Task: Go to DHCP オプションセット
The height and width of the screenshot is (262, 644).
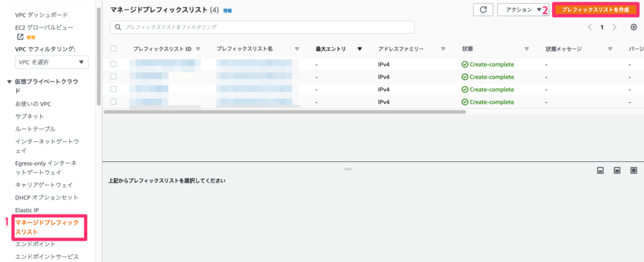Action: pyautogui.click(x=47, y=198)
